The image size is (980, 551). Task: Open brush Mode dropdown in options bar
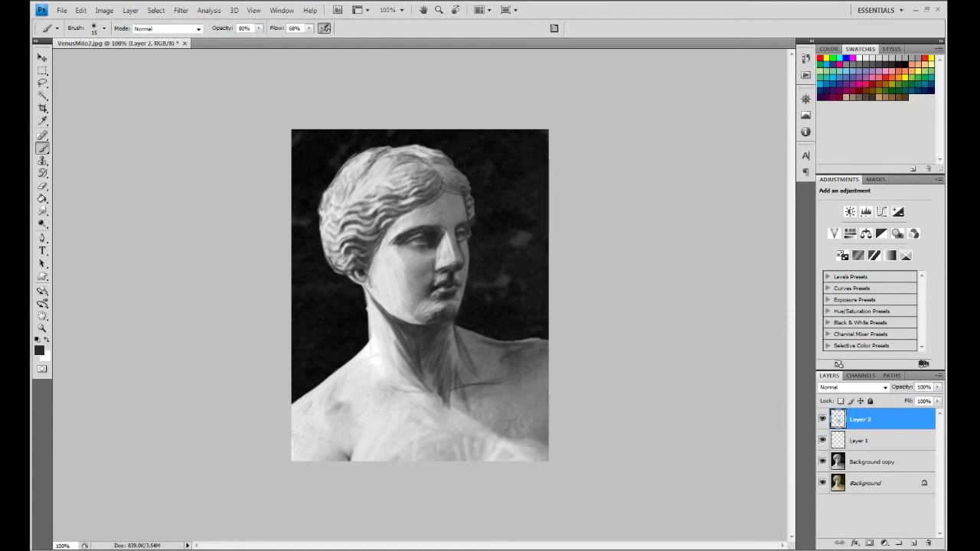click(168, 28)
